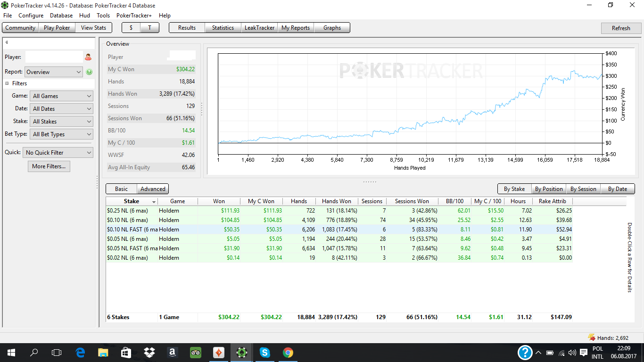Collapse the left sidebar with the arrow icon
The image size is (644, 362).
pyautogui.click(x=7, y=42)
